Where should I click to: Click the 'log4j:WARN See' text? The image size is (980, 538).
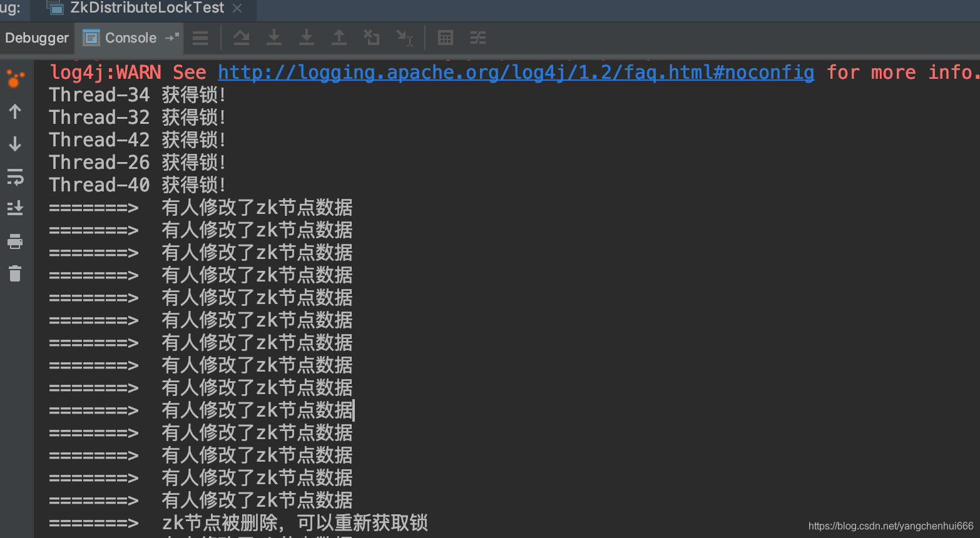point(128,73)
